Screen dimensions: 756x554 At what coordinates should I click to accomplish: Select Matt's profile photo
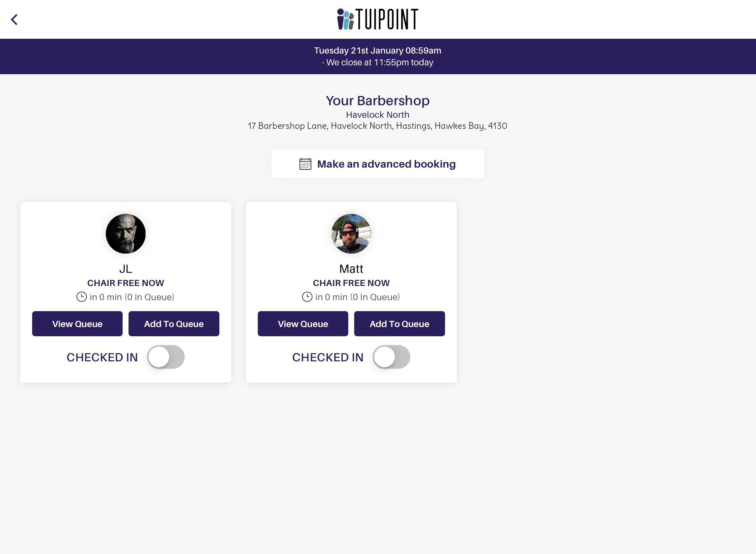coord(351,234)
